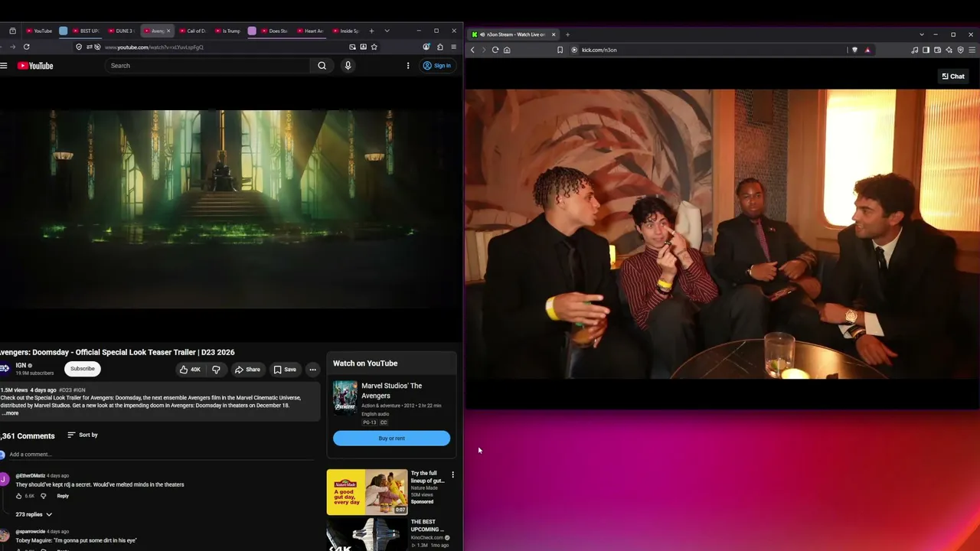This screenshot has width=980, height=551.
Task: Click the Add a comment field
Action: (x=161, y=455)
